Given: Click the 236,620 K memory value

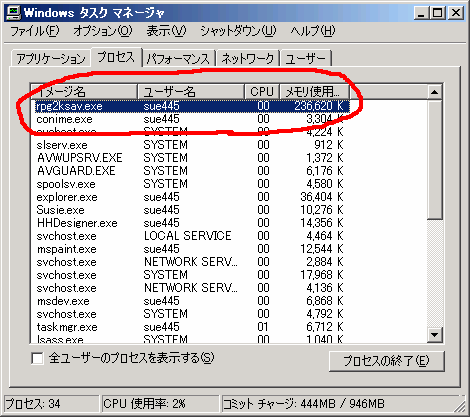Looking at the screenshot, I should (x=319, y=106).
